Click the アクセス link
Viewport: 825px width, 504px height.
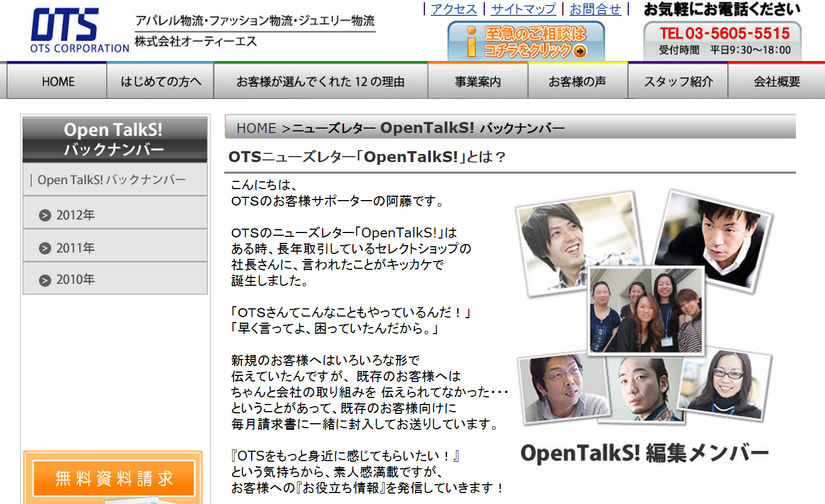pos(454,9)
